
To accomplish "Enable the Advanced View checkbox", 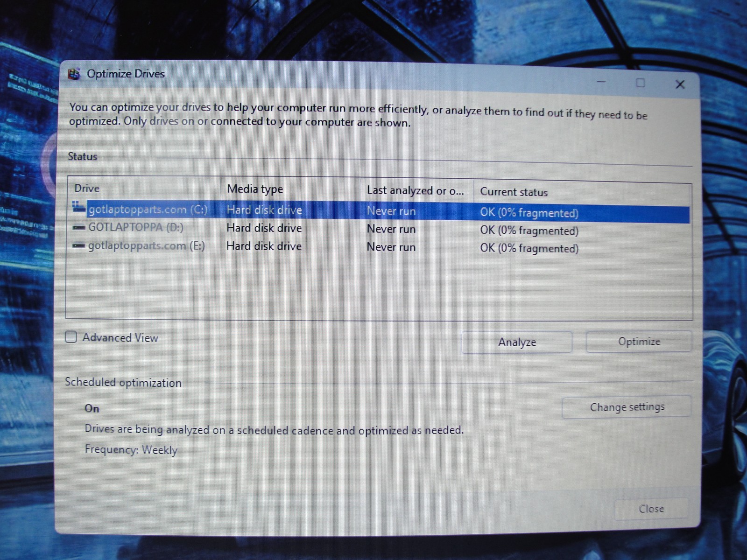I will tap(71, 337).
